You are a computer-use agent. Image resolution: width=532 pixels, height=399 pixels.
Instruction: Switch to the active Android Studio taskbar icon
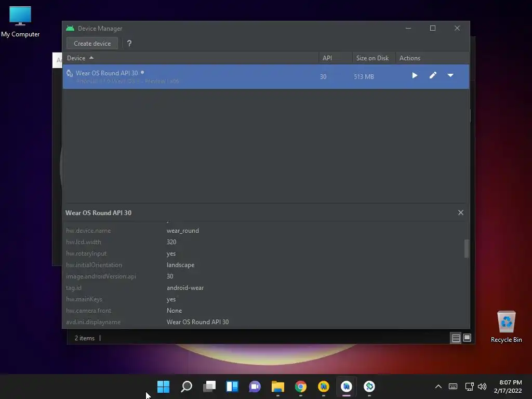tap(347, 387)
